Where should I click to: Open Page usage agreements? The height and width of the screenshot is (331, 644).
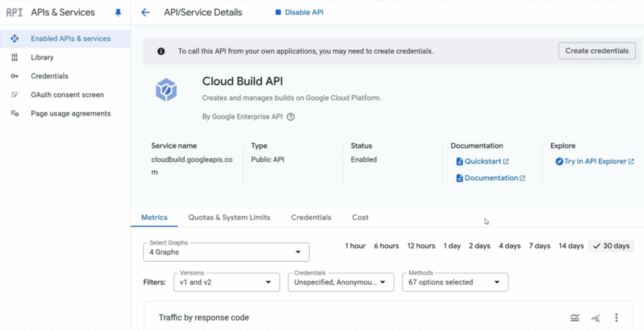point(65,113)
